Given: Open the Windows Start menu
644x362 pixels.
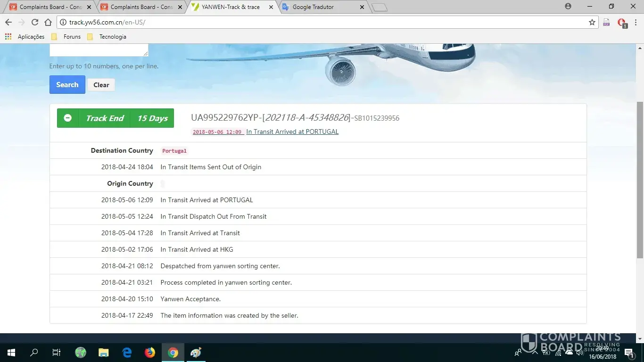Looking at the screenshot, I should click(11, 353).
